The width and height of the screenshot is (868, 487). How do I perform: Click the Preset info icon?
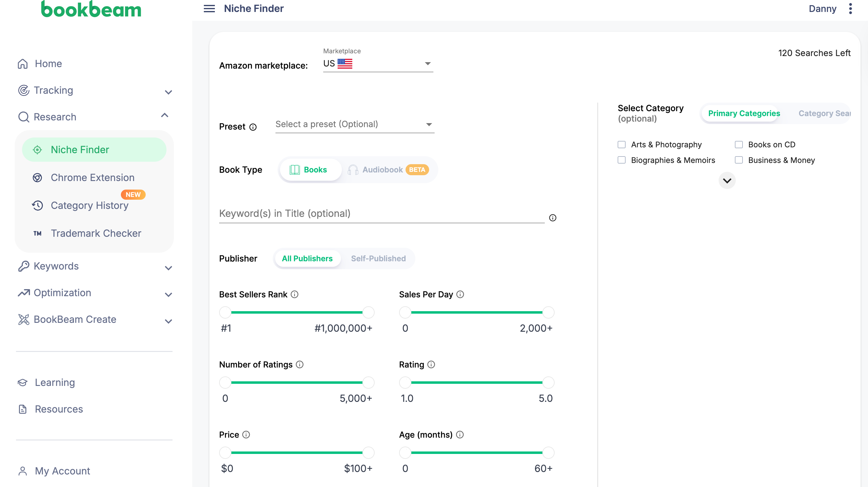(x=253, y=127)
